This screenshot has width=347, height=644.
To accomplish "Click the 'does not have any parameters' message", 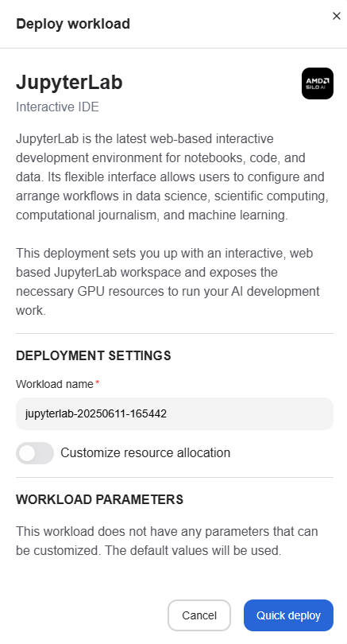I will (x=167, y=541).
